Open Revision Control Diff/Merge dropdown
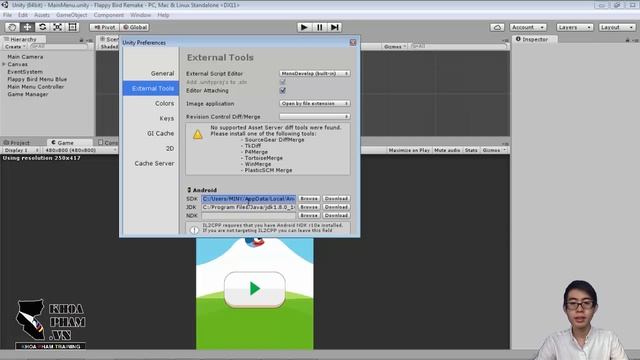The width and height of the screenshot is (640, 360). click(x=315, y=116)
